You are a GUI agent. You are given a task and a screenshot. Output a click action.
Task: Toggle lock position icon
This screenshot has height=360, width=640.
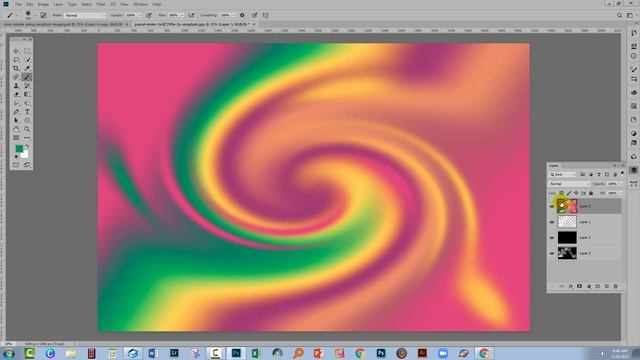coord(576,193)
